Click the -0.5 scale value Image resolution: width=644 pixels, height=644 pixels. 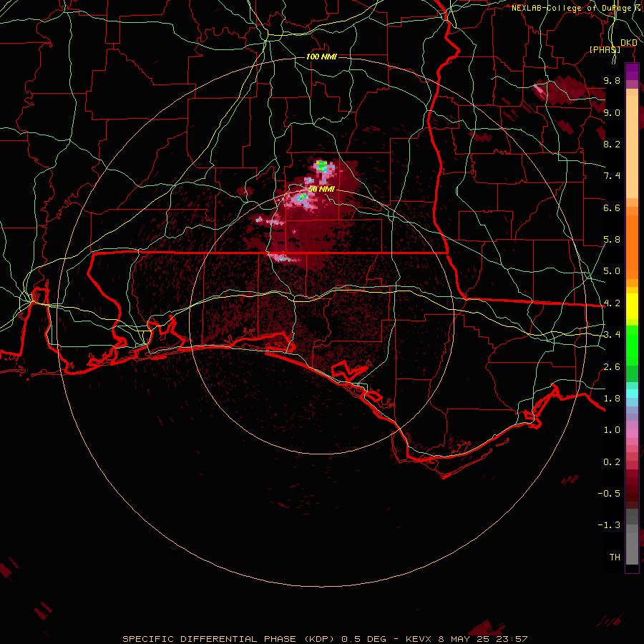coord(609,494)
